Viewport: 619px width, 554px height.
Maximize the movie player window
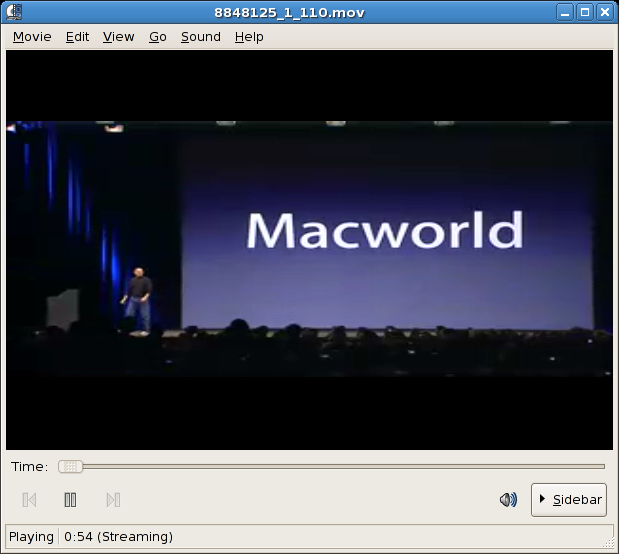[585, 12]
